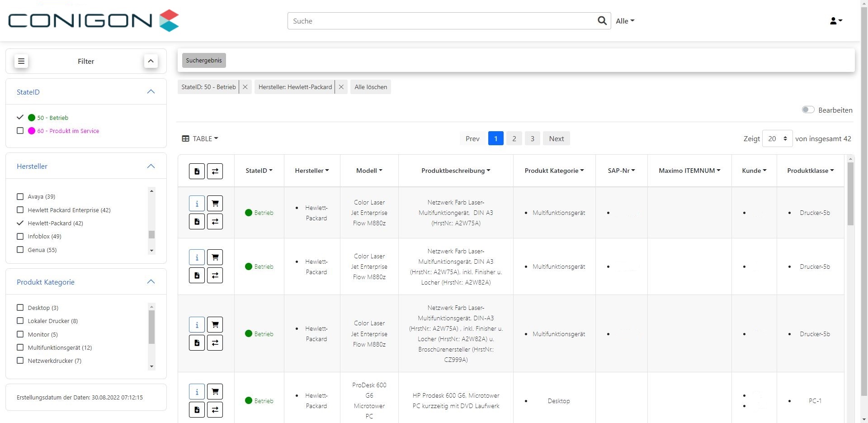Image resolution: width=868 pixels, height=423 pixels.
Task: Uncheck Hewlett-Packard (42) manufacturer
Action: pyautogui.click(x=20, y=223)
